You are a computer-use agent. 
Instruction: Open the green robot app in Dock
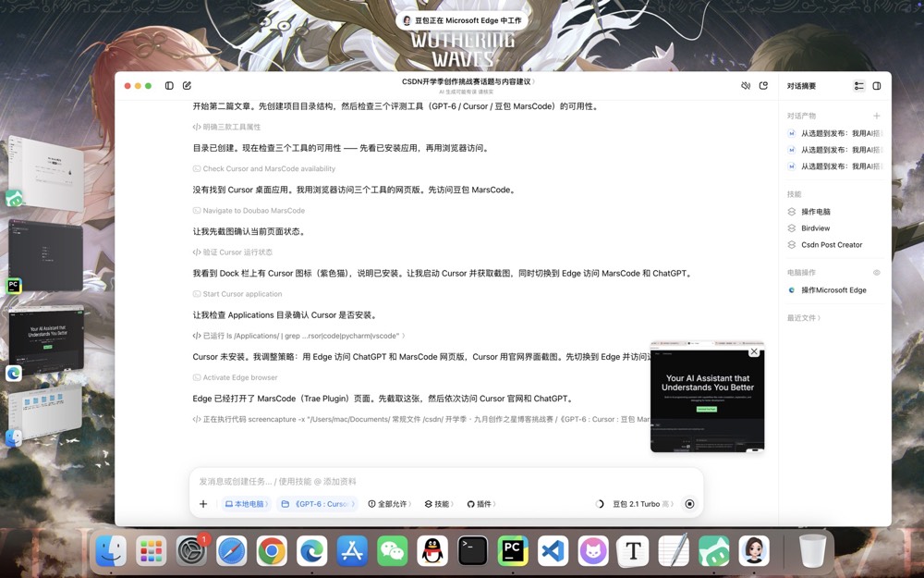[713, 551]
